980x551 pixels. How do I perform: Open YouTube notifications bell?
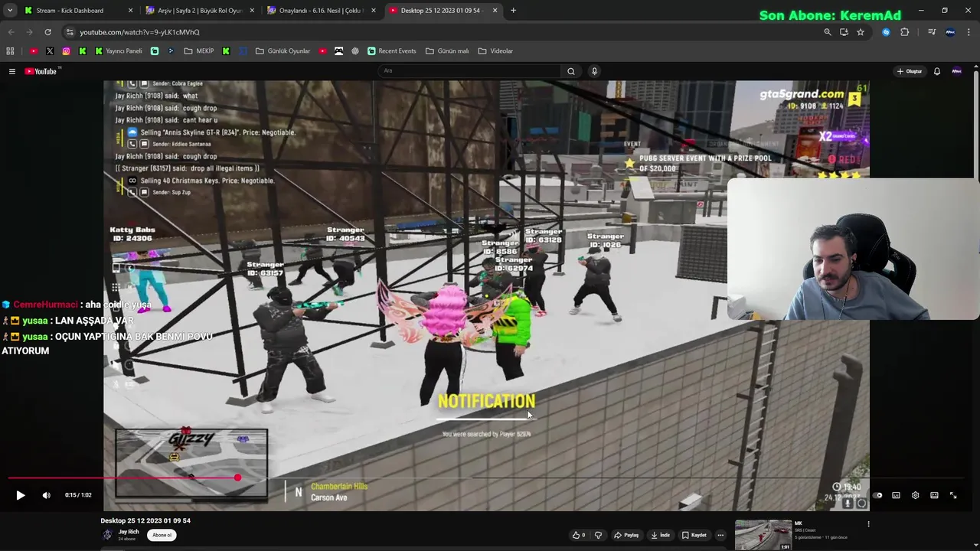click(x=936, y=71)
